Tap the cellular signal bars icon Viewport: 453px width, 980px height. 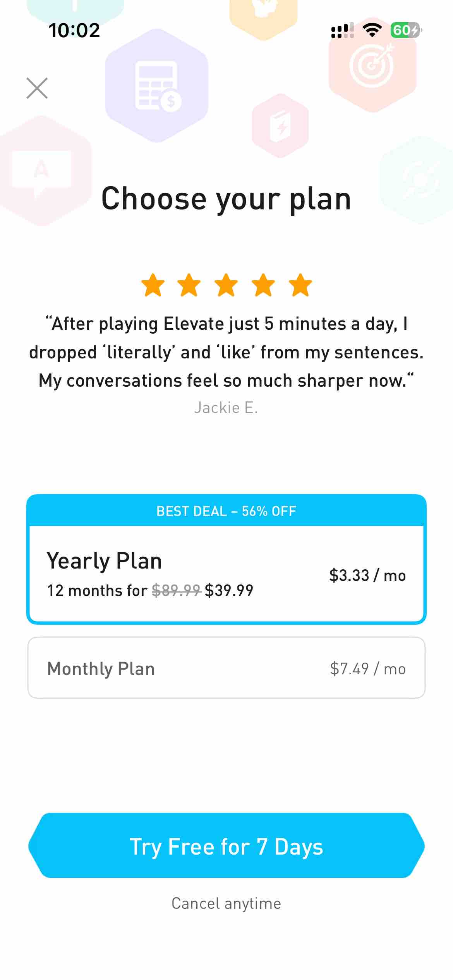tap(342, 30)
